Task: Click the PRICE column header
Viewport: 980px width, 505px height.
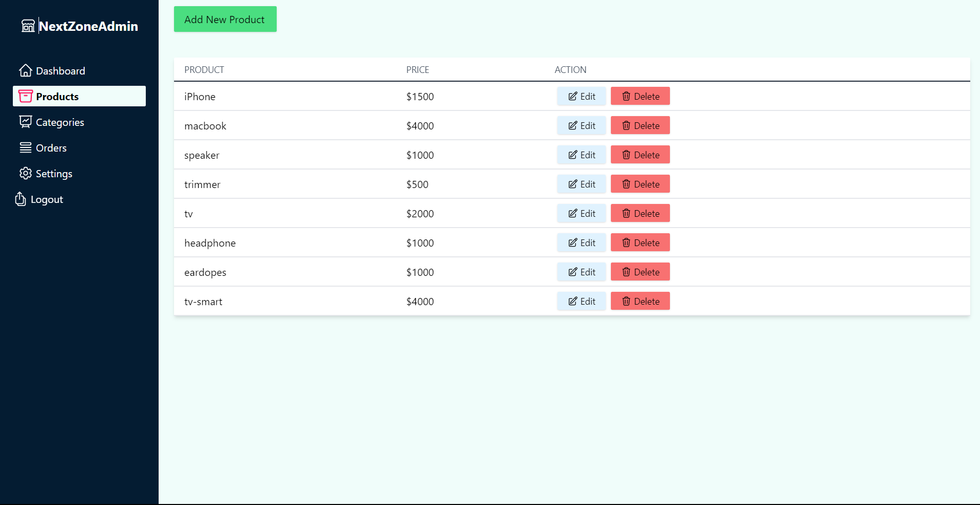Action: 418,69
